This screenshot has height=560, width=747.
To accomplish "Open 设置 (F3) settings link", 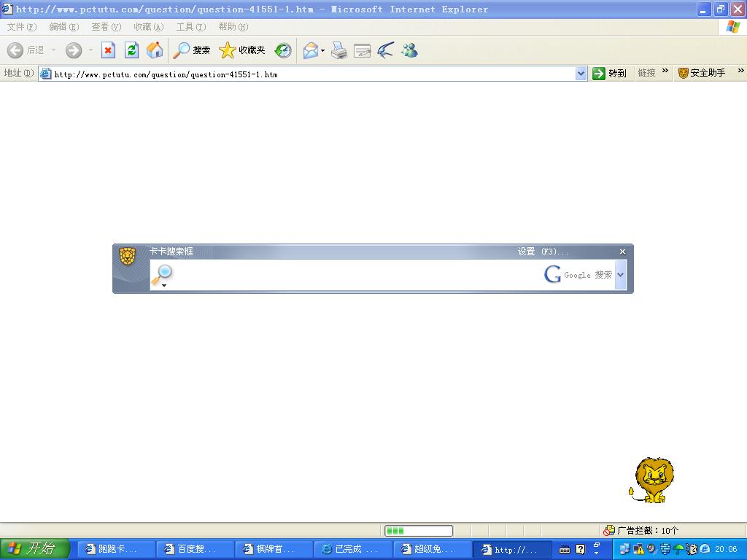I will [543, 252].
